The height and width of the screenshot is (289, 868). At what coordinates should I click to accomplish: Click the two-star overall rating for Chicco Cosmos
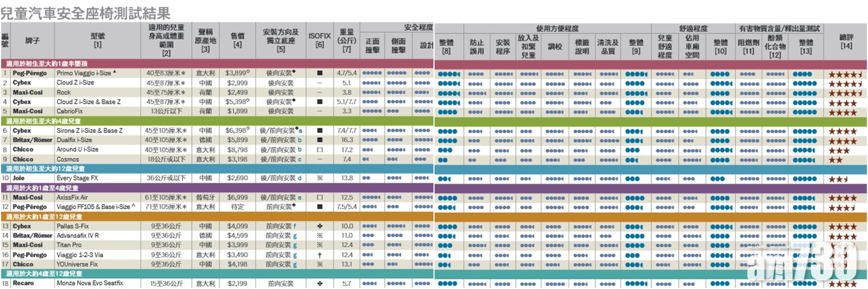click(x=835, y=160)
